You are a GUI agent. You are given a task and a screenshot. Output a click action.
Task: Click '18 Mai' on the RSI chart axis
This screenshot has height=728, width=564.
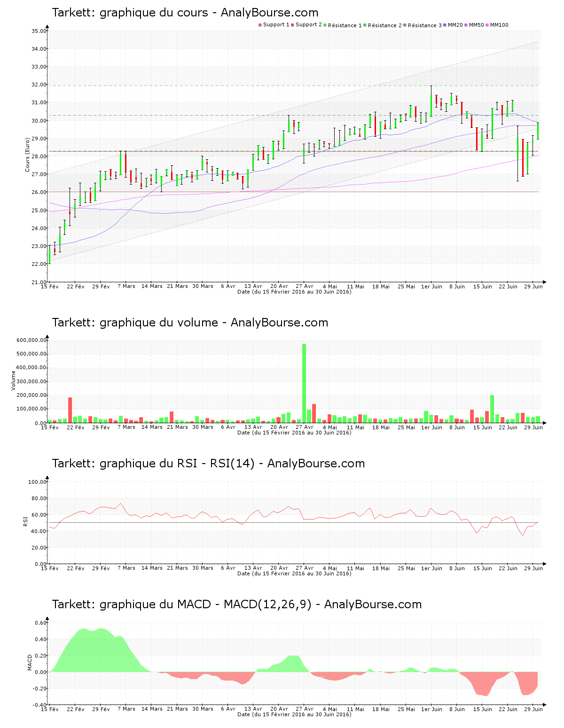(381, 568)
